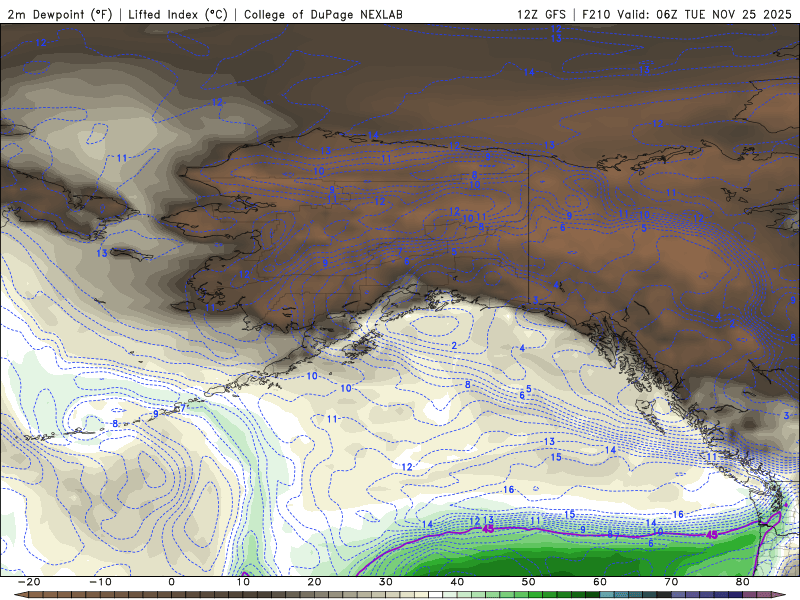This screenshot has width=800, height=600.
Task: Click the -10 label on the color scale
Action: [x=100, y=582]
